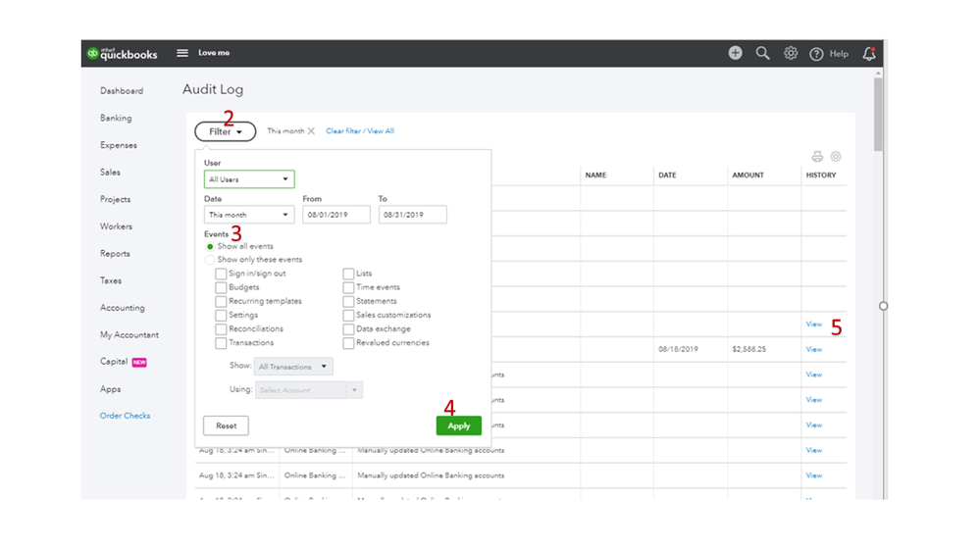Click the From date field
Image resolution: width=980 pixels, height=551 pixels.
click(x=336, y=215)
